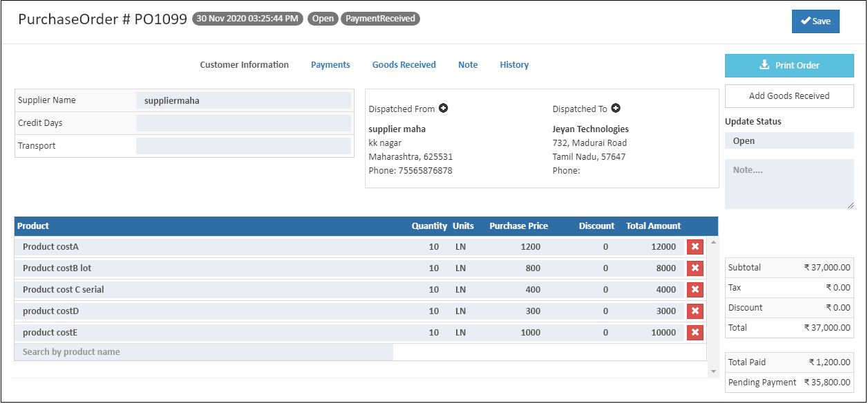The height and width of the screenshot is (404, 868).
Task: Open the Update Status selector showing Open
Action: [789, 140]
